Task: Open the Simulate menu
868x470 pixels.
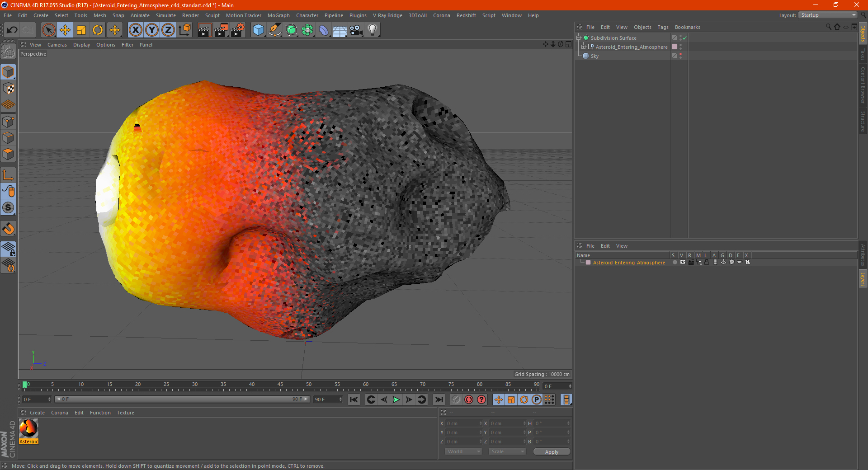Action: (x=166, y=15)
